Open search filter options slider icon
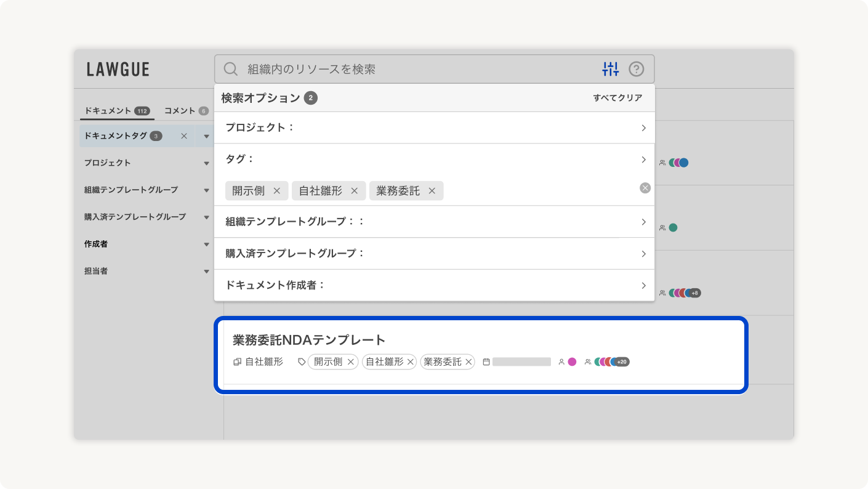The width and height of the screenshot is (868, 489). click(x=610, y=69)
